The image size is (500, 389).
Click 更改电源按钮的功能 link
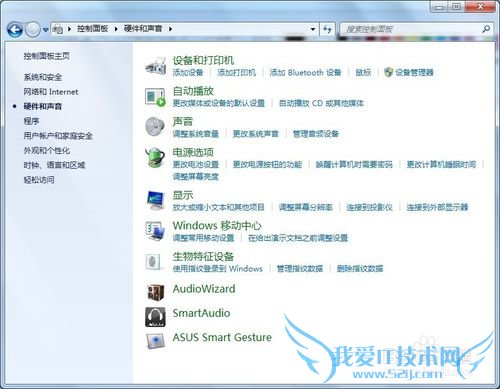click(267, 164)
